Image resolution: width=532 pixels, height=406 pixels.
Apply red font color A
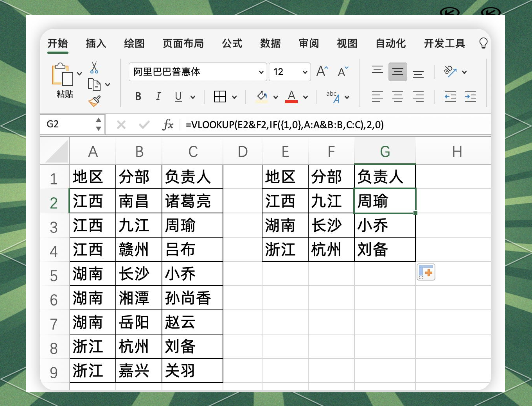[x=291, y=97]
